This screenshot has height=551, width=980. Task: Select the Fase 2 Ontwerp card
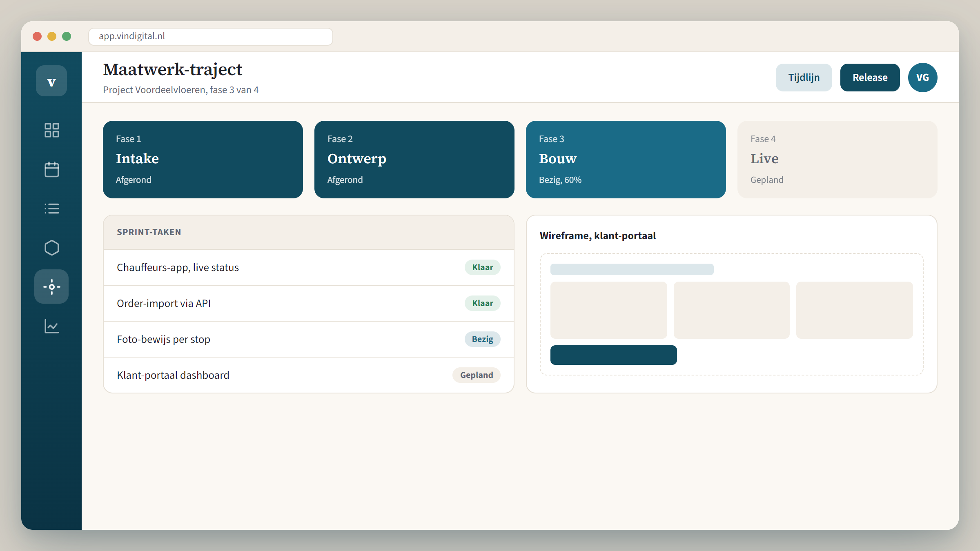(x=414, y=160)
